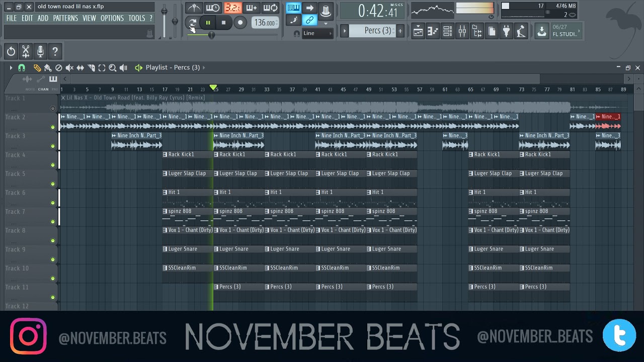This screenshot has height=362, width=644.
Task: Toggle the metronome icon
Action: [194, 8]
